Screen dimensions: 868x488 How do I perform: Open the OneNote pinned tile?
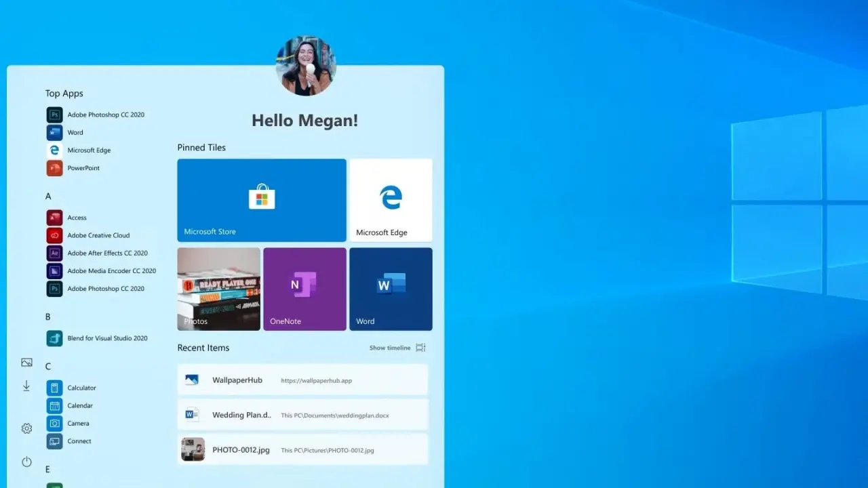point(304,289)
